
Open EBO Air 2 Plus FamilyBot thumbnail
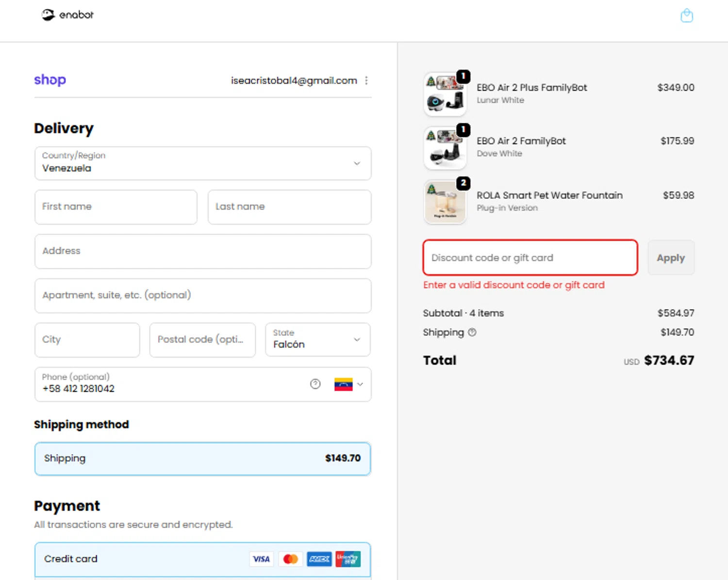(x=445, y=94)
